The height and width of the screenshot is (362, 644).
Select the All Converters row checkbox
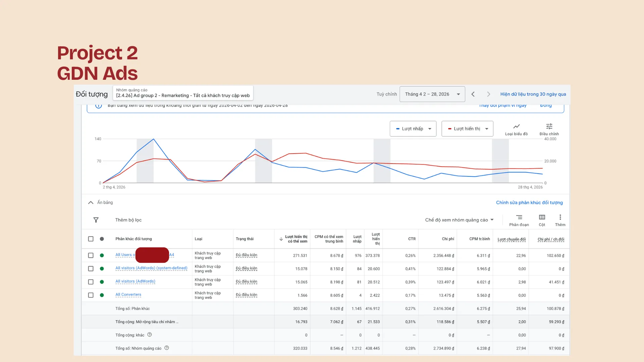pyautogui.click(x=91, y=295)
